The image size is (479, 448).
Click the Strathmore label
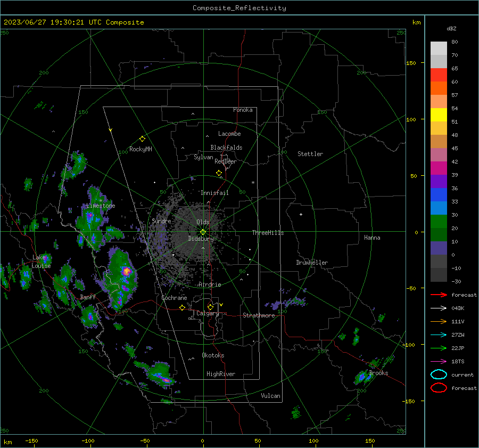click(x=259, y=315)
